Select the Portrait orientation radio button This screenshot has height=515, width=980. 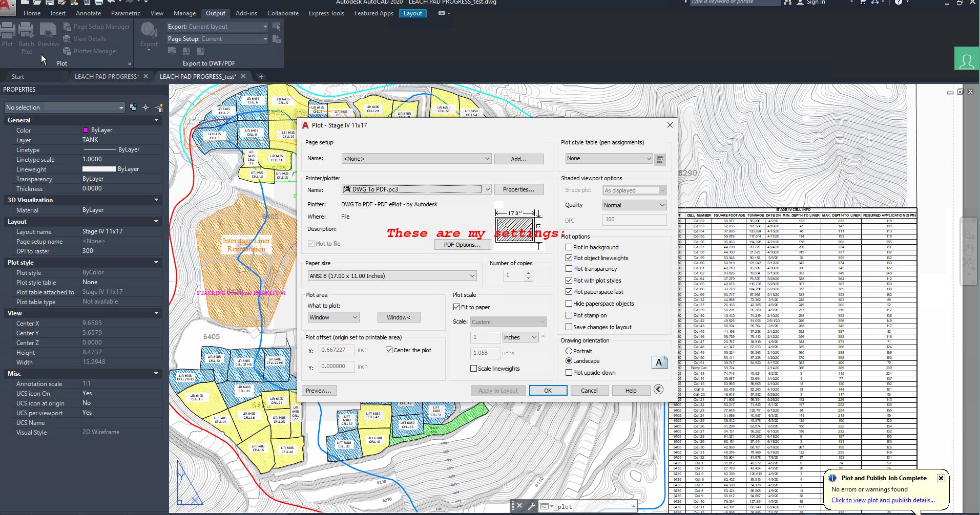click(570, 351)
